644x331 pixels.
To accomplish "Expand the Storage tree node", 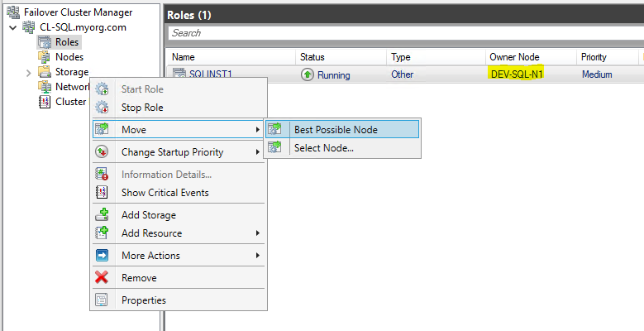I will pos(28,73).
